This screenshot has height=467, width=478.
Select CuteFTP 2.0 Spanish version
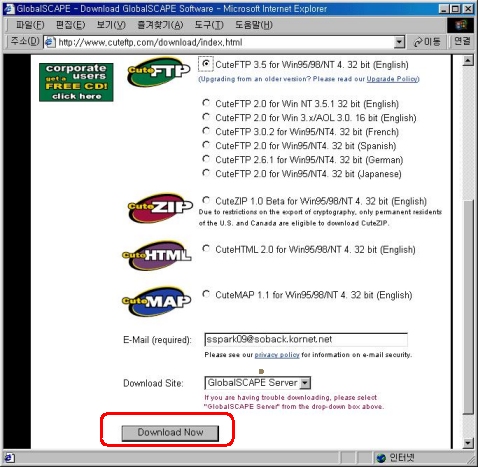point(206,145)
